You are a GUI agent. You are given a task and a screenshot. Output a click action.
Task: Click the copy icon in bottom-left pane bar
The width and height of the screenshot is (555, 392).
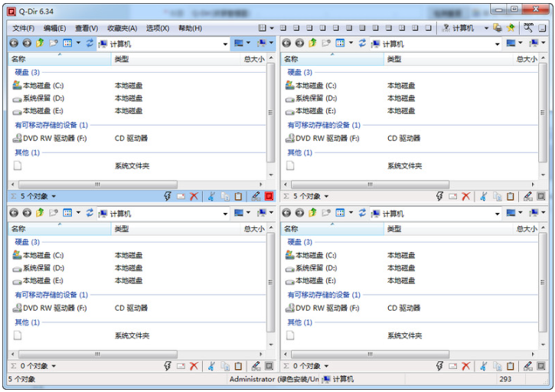click(x=225, y=366)
